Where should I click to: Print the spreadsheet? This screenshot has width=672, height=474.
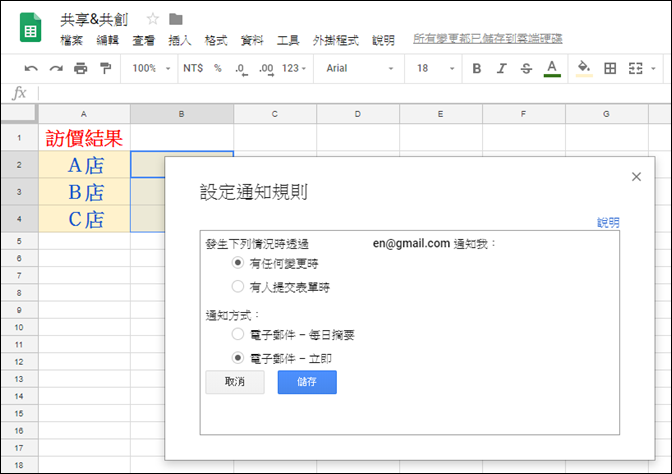click(81, 68)
